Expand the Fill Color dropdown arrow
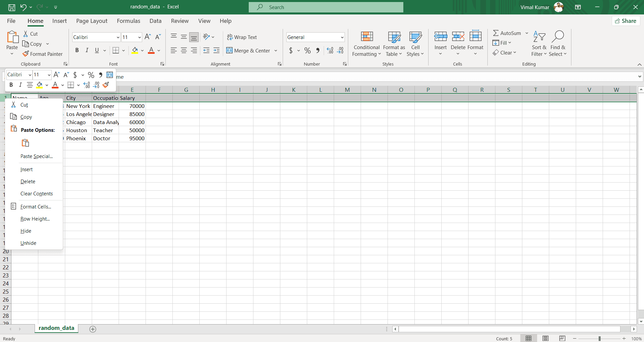The image size is (644, 342). 142,50
